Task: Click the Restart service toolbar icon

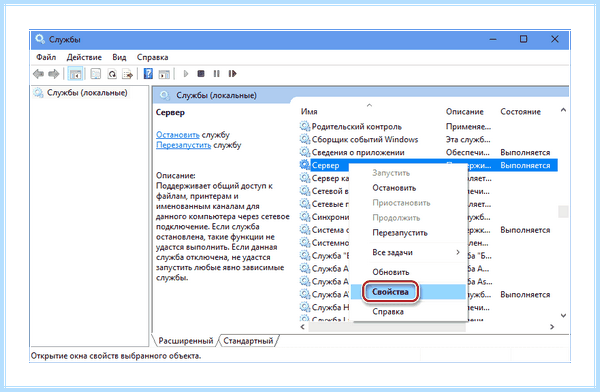Action: tap(232, 74)
